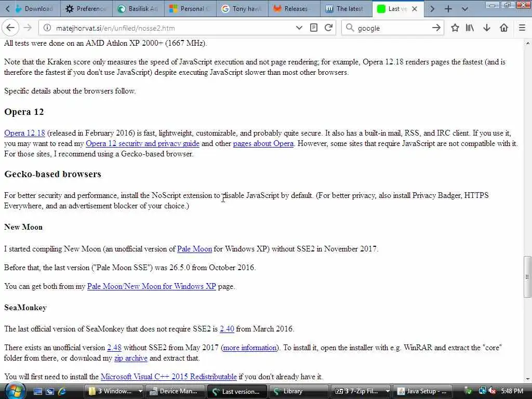This screenshot has width=532, height=399.
Task: Click the green shield tray icon
Action: pos(468,391)
